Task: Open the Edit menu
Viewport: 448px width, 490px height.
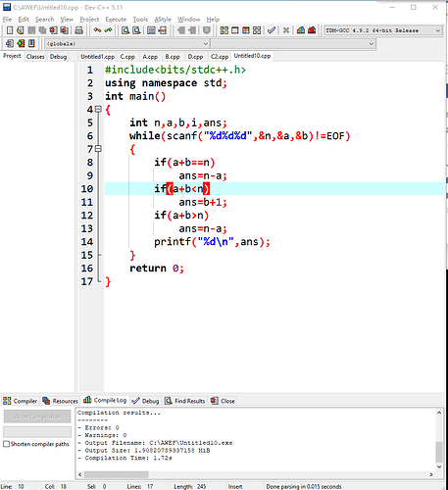Action: pos(24,20)
